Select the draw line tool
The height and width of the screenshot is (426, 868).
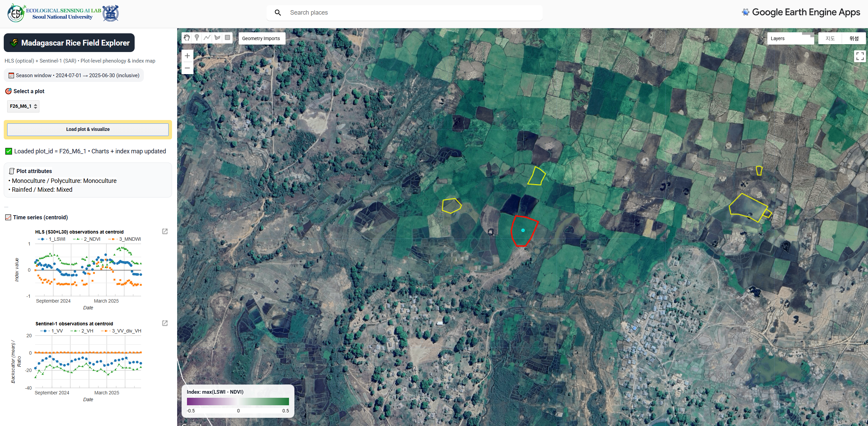click(x=207, y=38)
